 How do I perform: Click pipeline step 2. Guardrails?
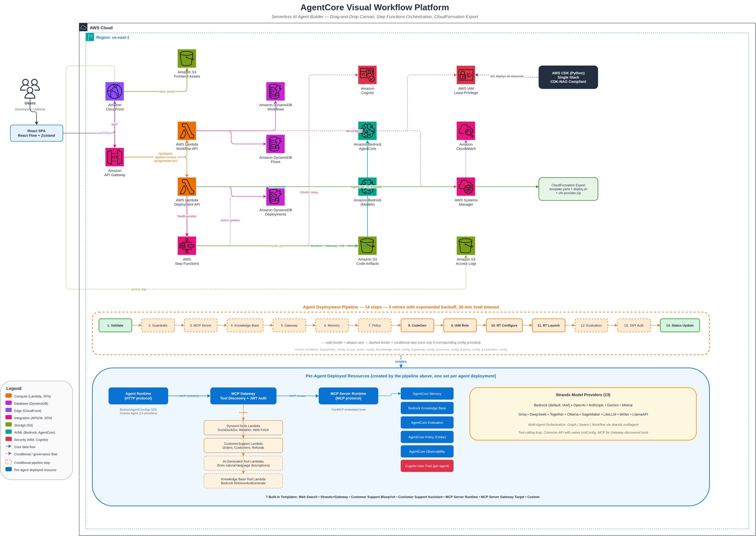click(x=157, y=325)
